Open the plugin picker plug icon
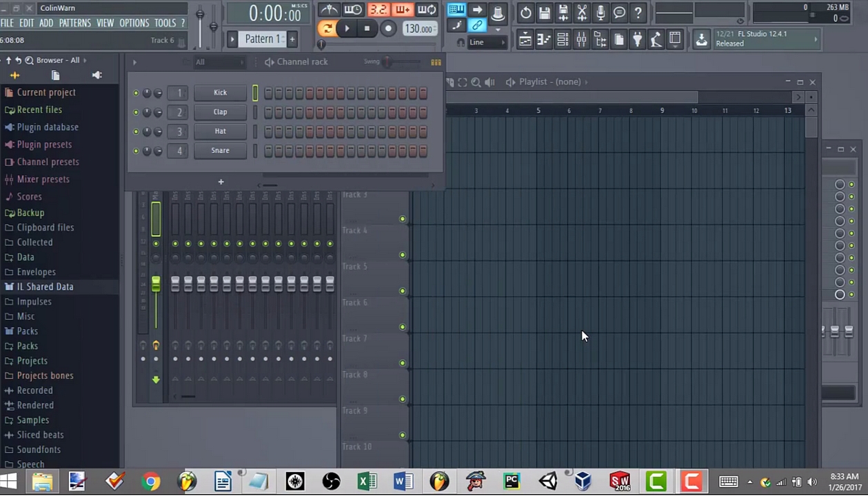Image resolution: width=868 pixels, height=496 pixels. pyautogui.click(x=638, y=40)
